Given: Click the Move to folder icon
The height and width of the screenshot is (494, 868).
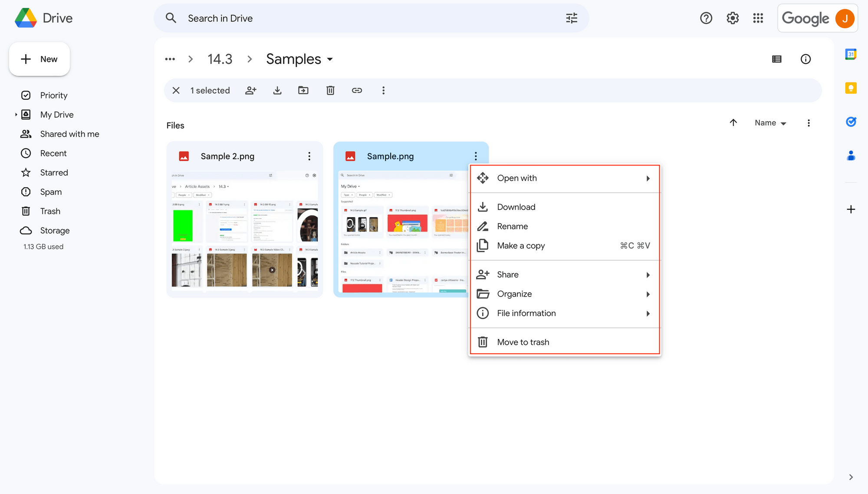Looking at the screenshot, I should 304,90.
